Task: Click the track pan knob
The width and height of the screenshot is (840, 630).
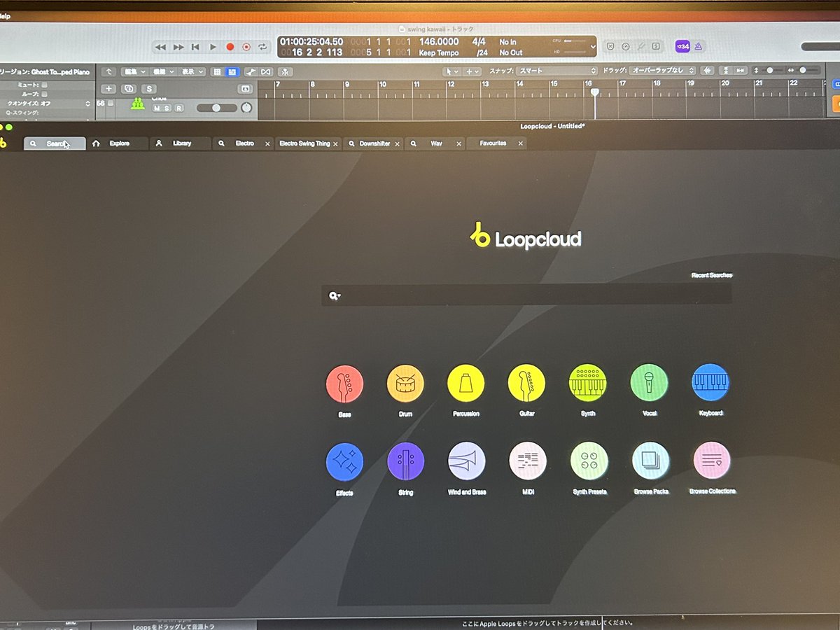Action: tap(246, 108)
